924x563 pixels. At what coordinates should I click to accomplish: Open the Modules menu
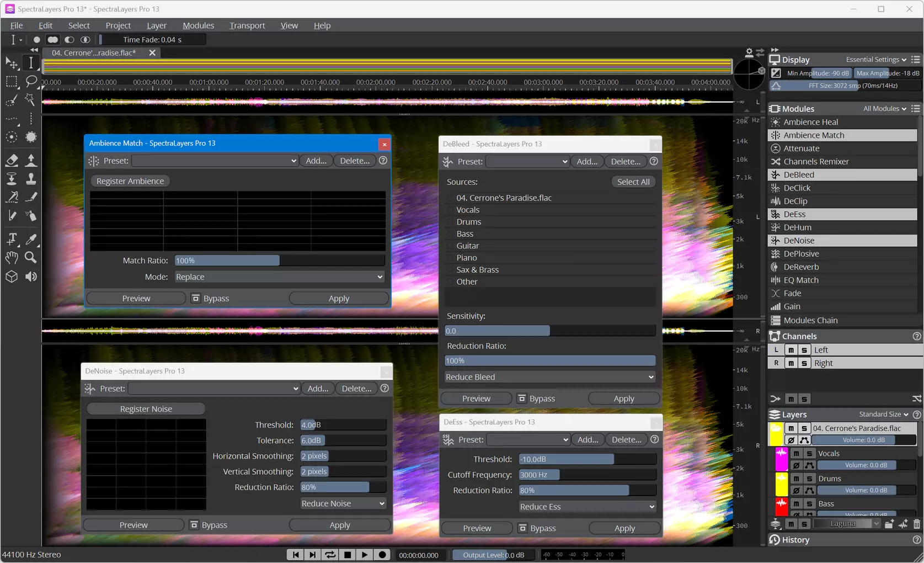coord(198,25)
